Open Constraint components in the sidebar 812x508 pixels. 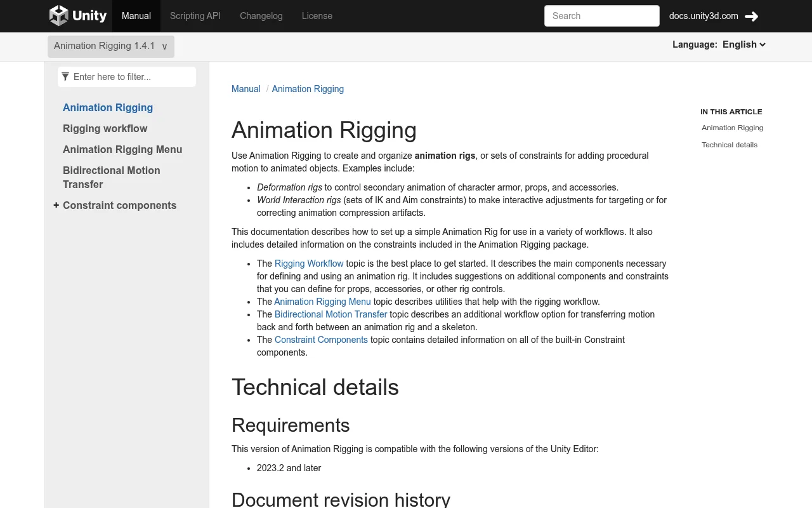pos(120,206)
